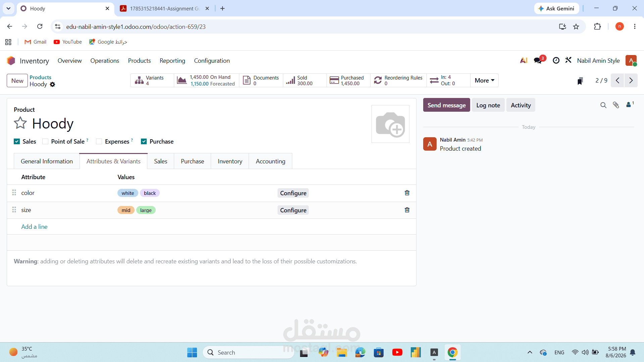Go to next product record
The image size is (644, 362).
pos(631,81)
